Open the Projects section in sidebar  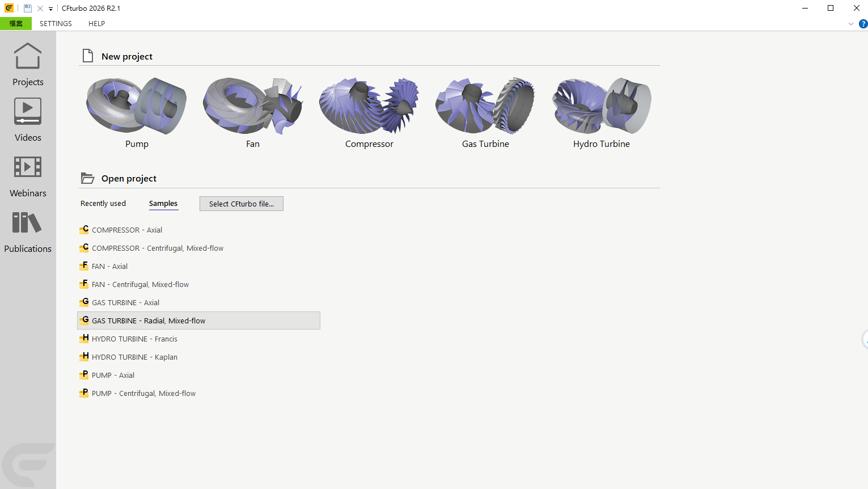pos(28,65)
